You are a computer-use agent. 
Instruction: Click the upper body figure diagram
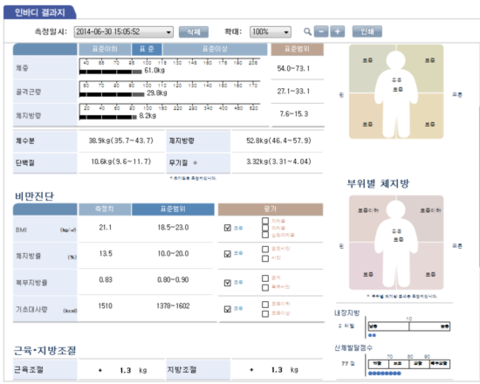(x=396, y=92)
